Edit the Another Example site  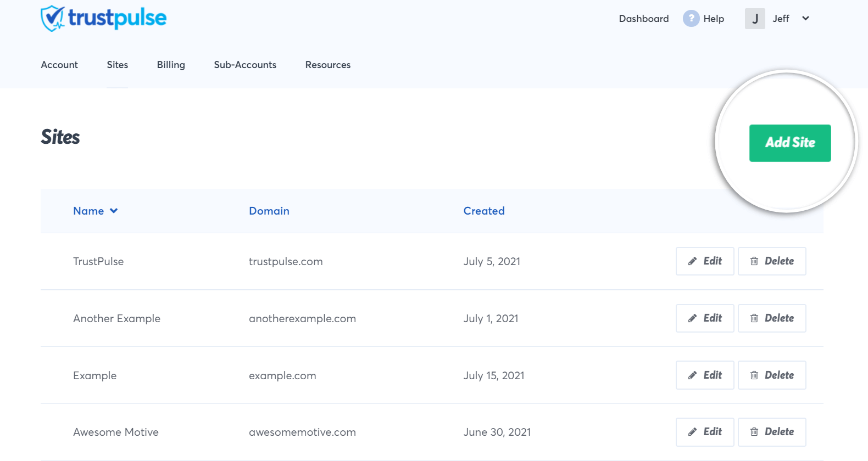click(x=705, y=318)
